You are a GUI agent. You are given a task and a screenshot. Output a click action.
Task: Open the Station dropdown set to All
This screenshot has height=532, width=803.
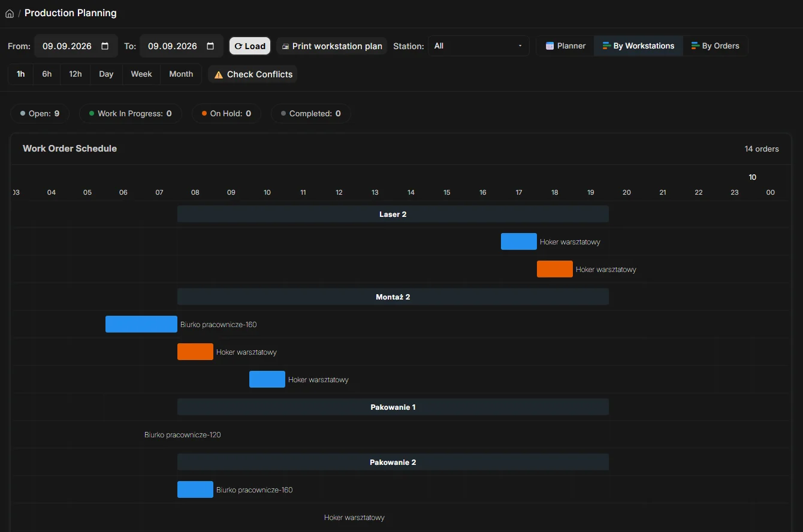[x=478, y=46]
